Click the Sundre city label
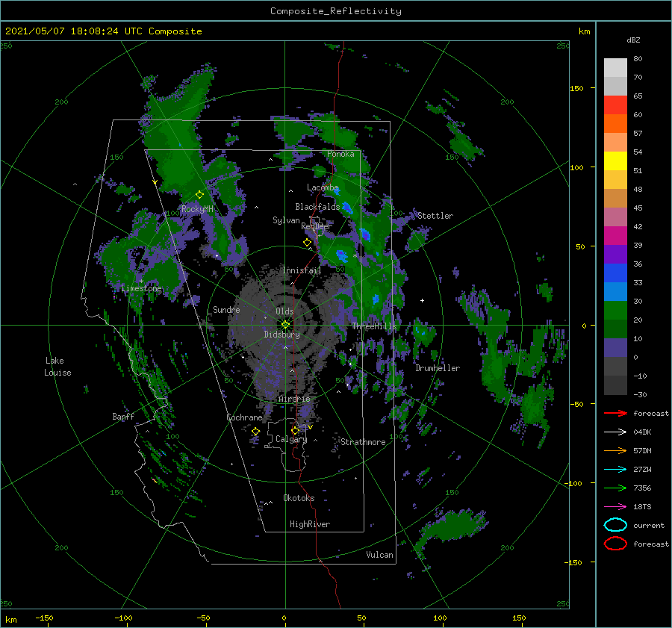This screenshot has height=628, width=672. coord(226,309)
